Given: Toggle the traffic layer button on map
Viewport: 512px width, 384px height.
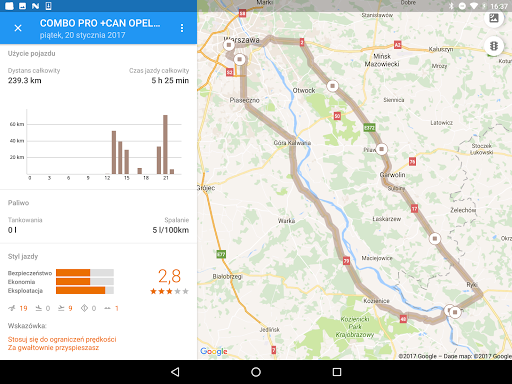Looking at the screenshot, I should (494, 46).
